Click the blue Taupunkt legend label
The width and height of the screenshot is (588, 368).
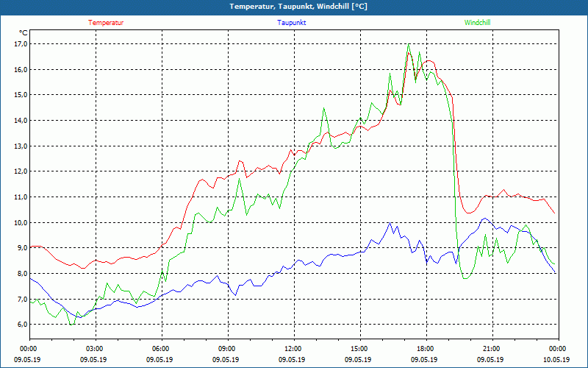pos(291,23)
